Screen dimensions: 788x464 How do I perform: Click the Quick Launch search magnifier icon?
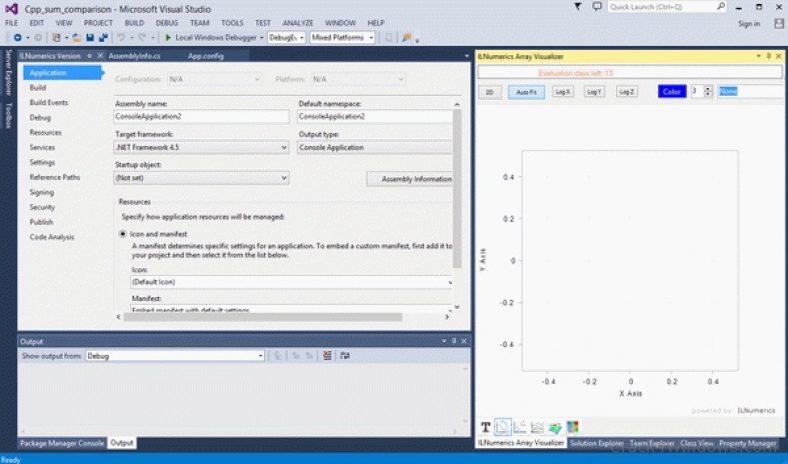click(x=721, y=7)
